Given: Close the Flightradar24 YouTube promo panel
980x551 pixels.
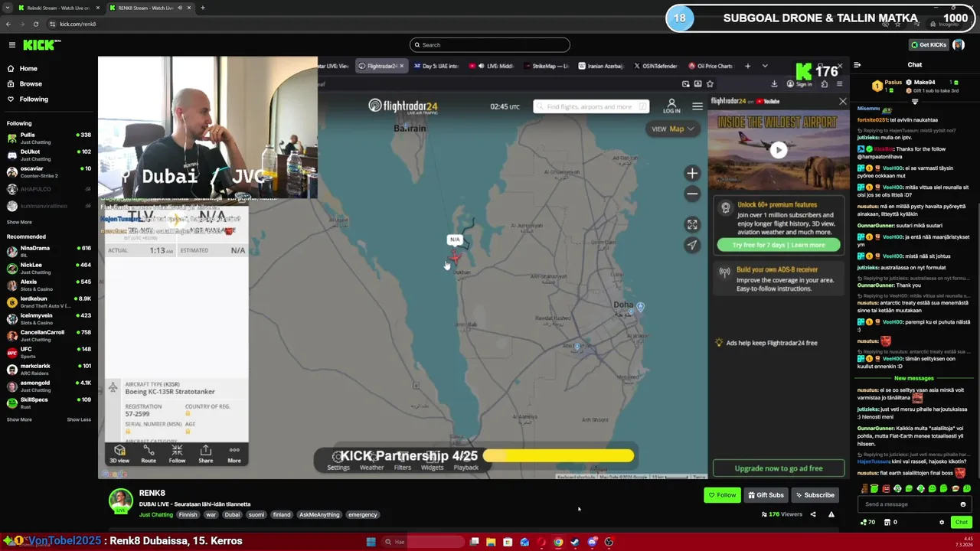Looking at the screenshot, I should click(x=843, y=101).
